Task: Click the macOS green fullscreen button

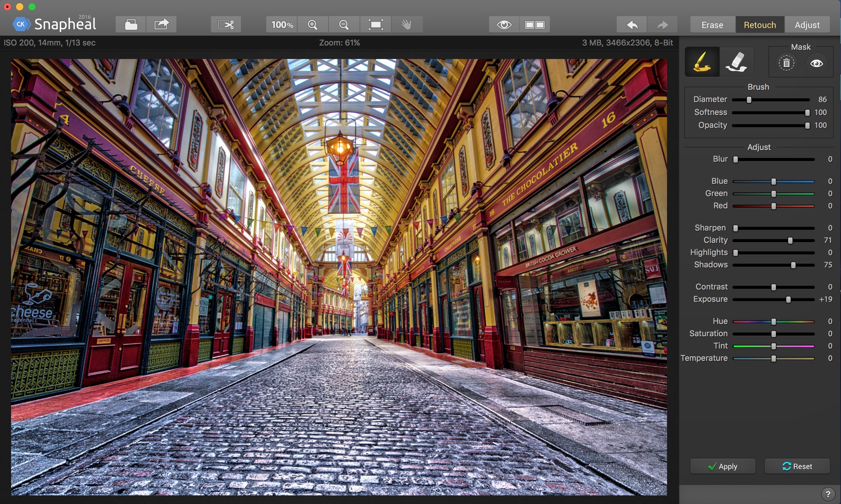Action: (x=32, y=6)
